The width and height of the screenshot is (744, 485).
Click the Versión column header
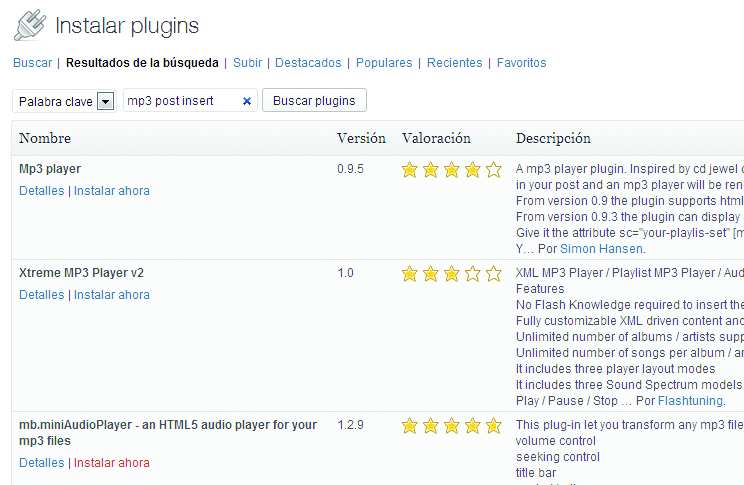[361, 138]
